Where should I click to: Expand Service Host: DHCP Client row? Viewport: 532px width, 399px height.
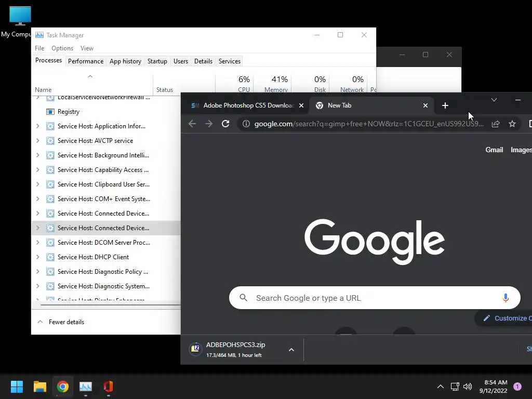37,257
